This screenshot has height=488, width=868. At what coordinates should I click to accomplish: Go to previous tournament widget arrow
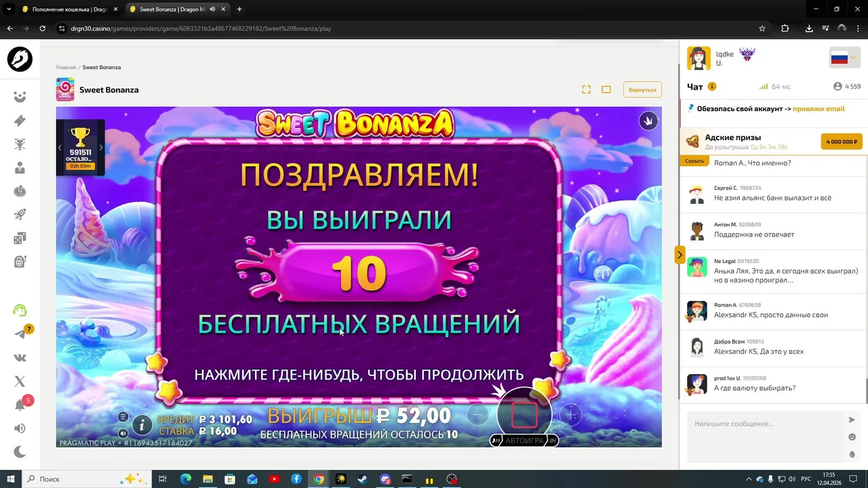coord(60,147)
